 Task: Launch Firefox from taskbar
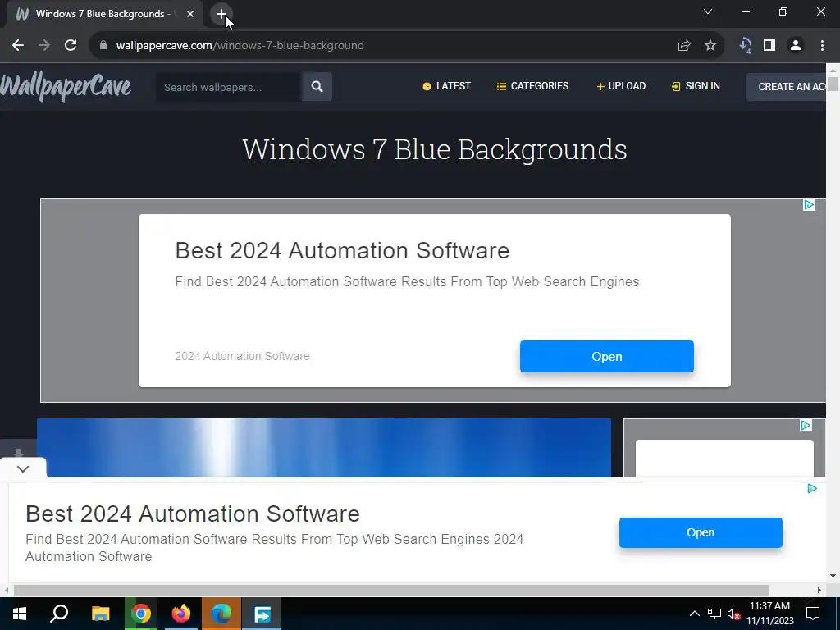click(x=181, y=614)
